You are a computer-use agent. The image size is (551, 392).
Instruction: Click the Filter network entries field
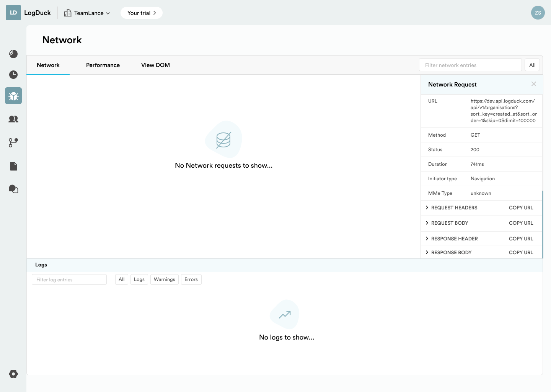pyautogui.click(x=470, y=65)
